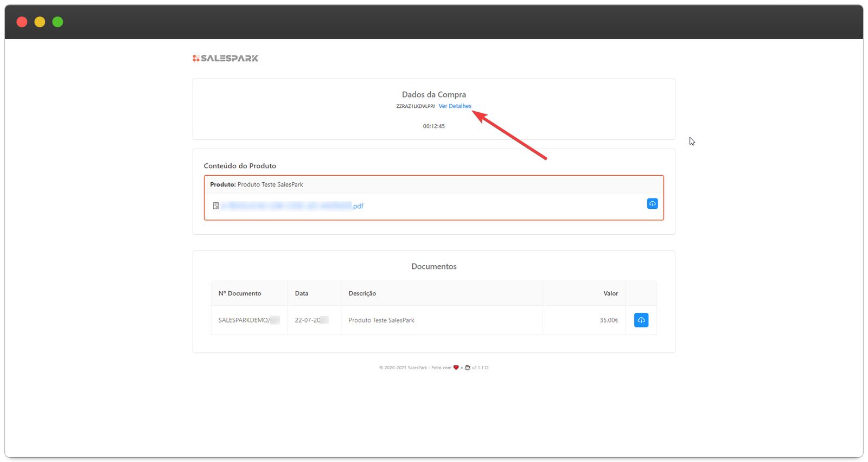Image resolution: width=868 pixels, height=462 pixels.
Task: Close the window with red button
Action: [x=22, y=22]
